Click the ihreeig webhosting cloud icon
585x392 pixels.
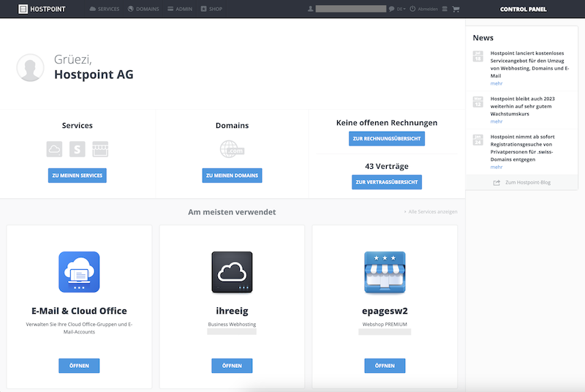tap(232, 272)
